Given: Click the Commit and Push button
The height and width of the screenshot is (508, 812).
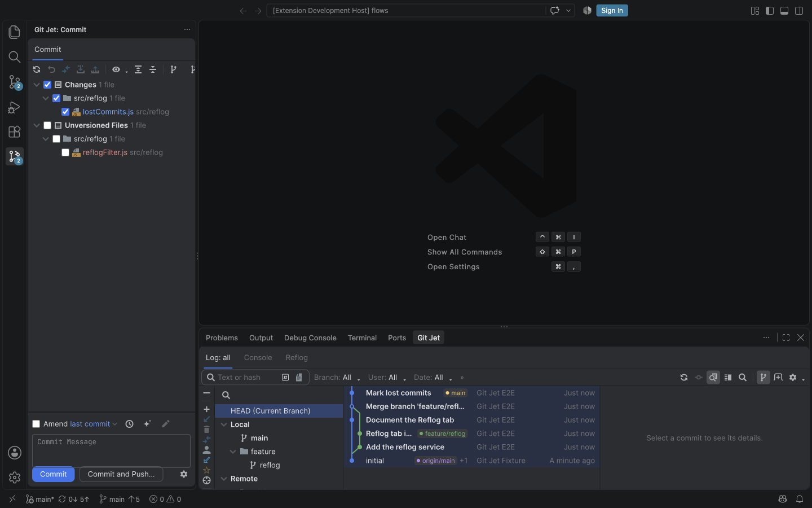Looking at the screenshot, I should point(121,474).
